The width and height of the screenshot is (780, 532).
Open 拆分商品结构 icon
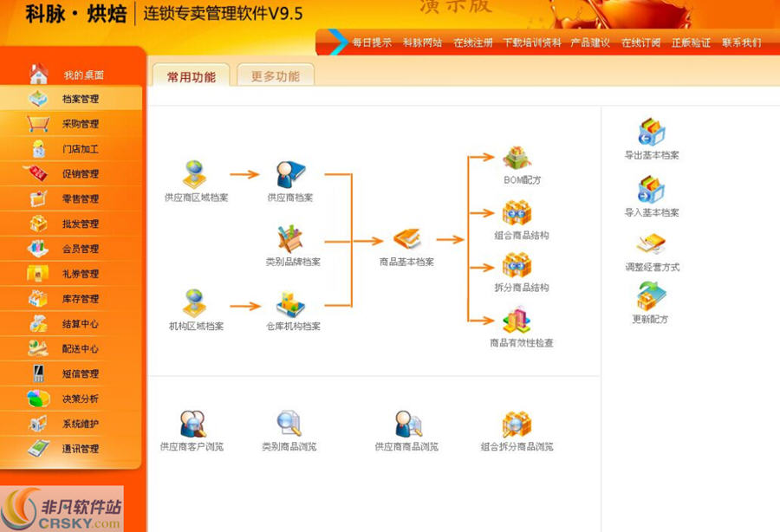pyautogui.click(x=517, y=265)
